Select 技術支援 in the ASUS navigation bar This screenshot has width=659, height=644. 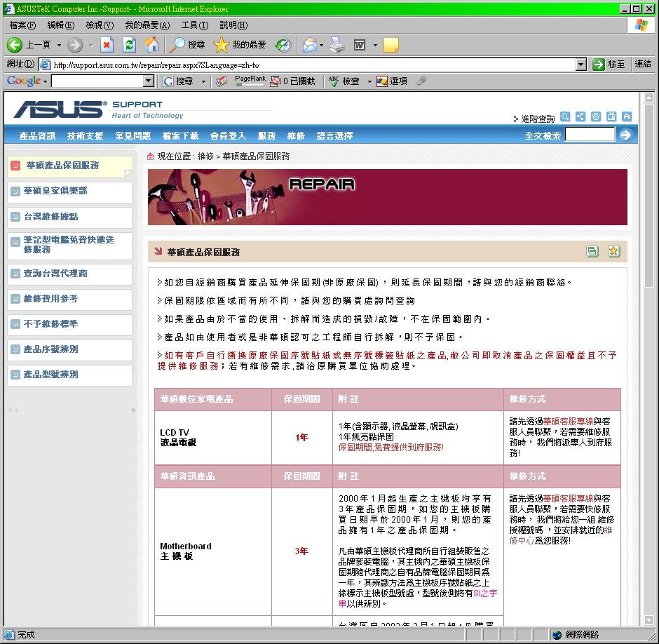[86, 135]
